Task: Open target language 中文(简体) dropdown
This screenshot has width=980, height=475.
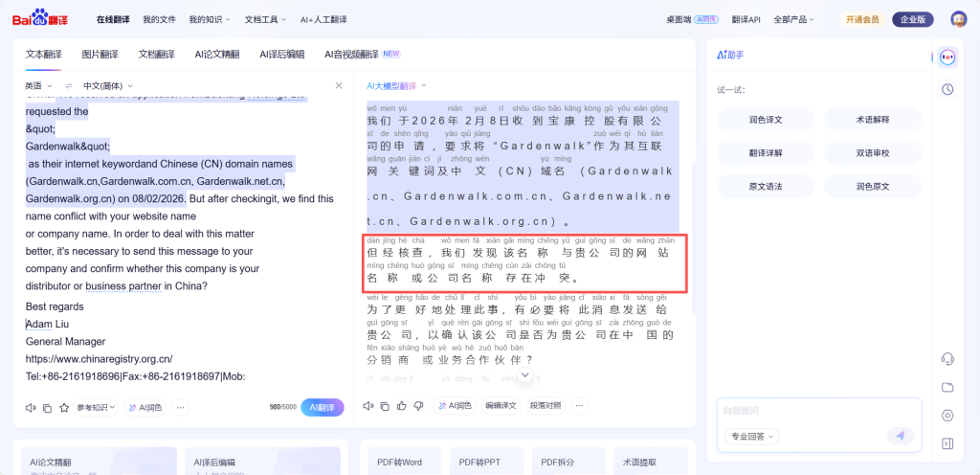Action: (108, 85)
